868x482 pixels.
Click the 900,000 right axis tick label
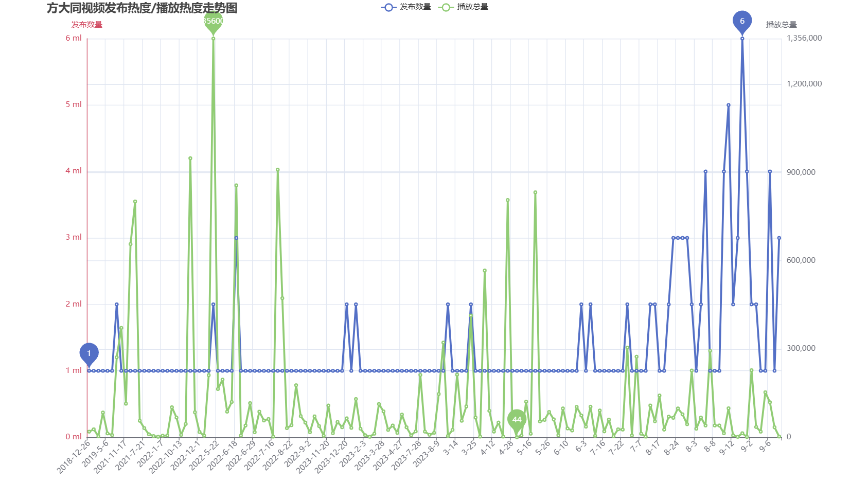pos(801,172)
